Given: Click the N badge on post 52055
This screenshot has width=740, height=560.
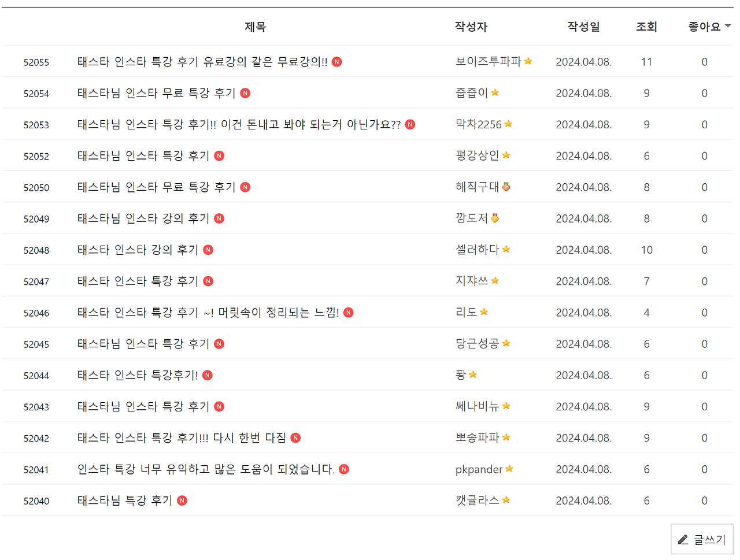Looking at the screenshot, I should point(336,61).
